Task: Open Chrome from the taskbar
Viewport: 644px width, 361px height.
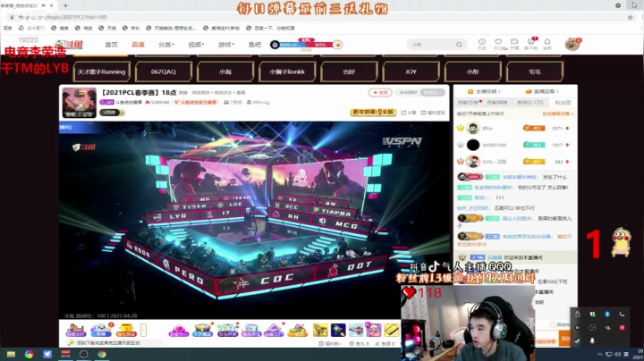Action: coord(102,354)
